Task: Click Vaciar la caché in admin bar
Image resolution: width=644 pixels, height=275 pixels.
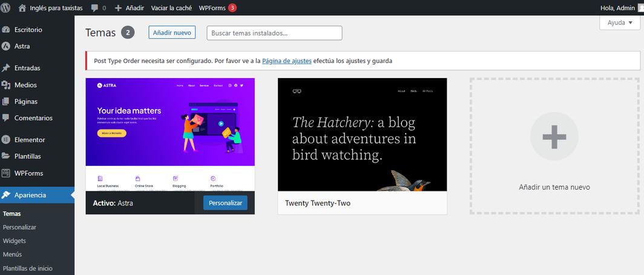Action: pos(171,8)
